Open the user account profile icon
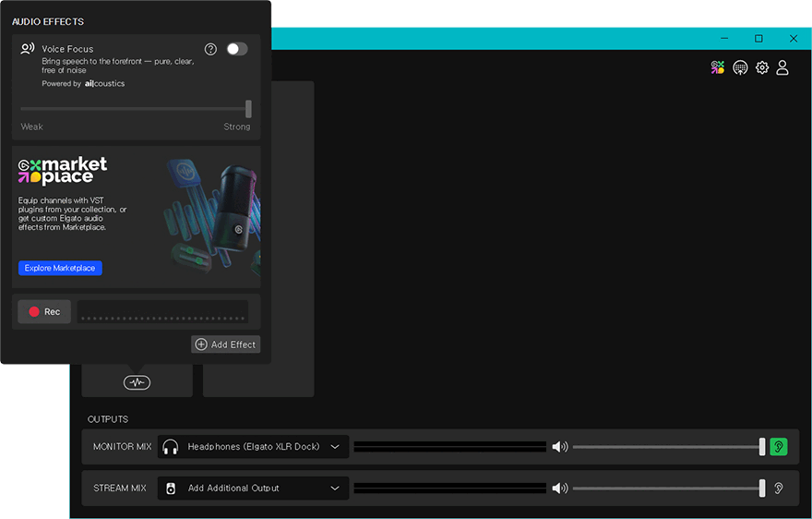 point(782,67)
